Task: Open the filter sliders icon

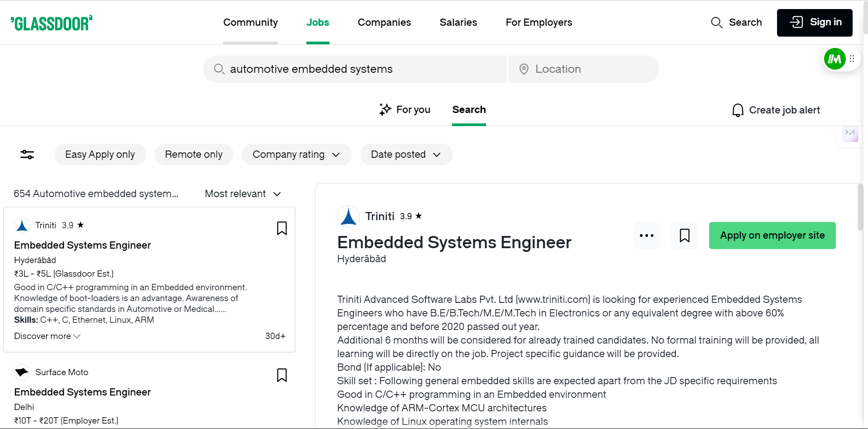Action: pyautogui.click(x=27, y=155)
